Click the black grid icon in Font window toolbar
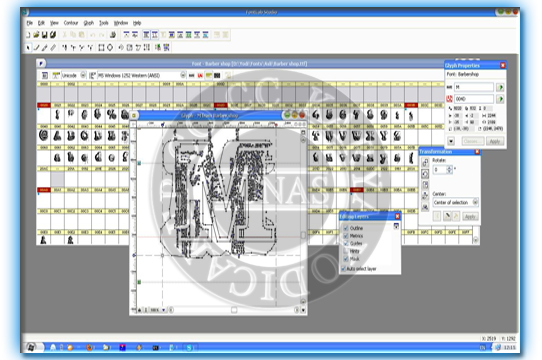The height and width of the screenshot is (360, 542). [x=217, y=75]
